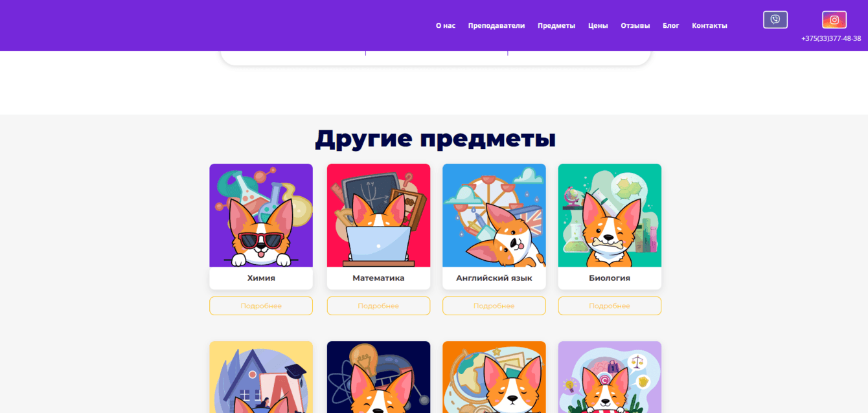This screenshot has height=413, width=868.
Task: Open the О нас menu item
Action: pyautogui.click(x=446, y=25)
